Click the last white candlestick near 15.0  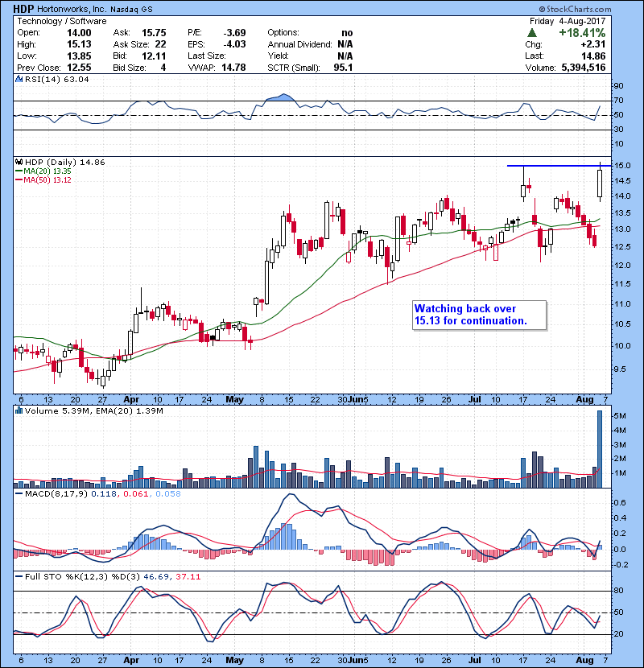600,183
